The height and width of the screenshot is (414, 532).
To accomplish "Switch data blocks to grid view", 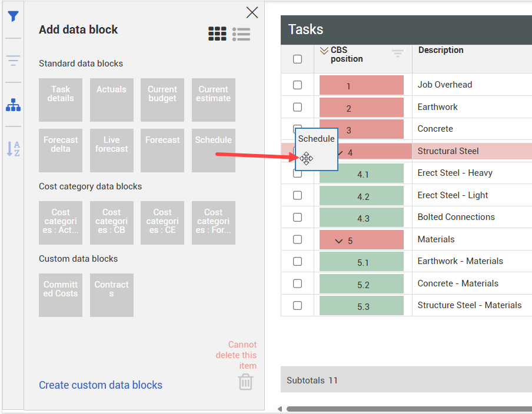I will pyautogui.click(x=217, y=34).
